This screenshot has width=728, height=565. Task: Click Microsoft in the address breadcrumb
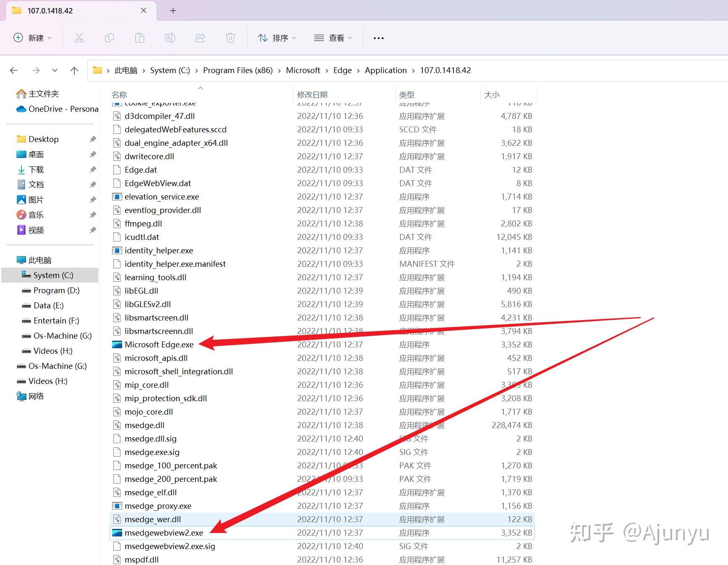point(303,70)
